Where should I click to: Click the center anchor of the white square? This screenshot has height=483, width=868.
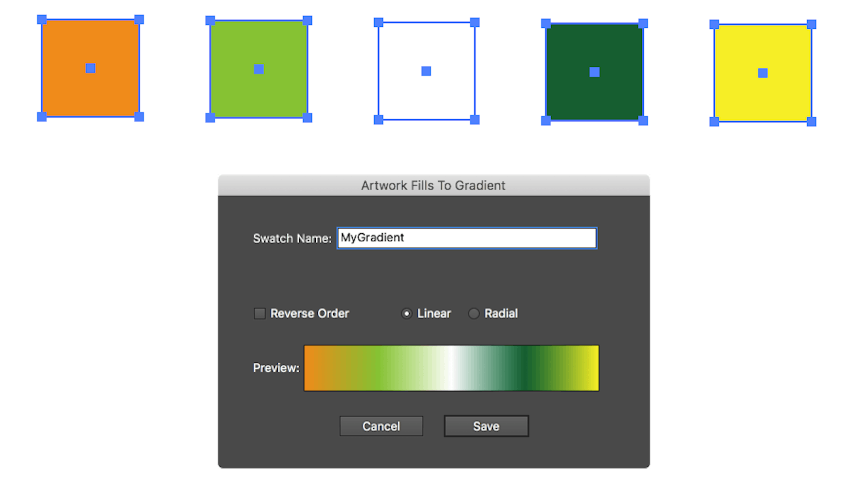[426, 70]
